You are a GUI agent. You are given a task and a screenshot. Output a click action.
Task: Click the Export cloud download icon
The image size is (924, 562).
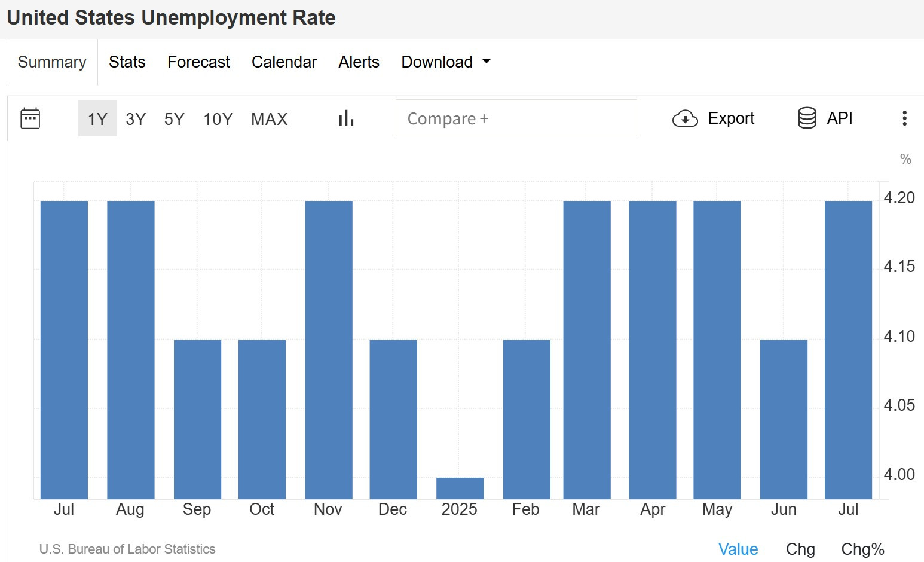(685, 118)
